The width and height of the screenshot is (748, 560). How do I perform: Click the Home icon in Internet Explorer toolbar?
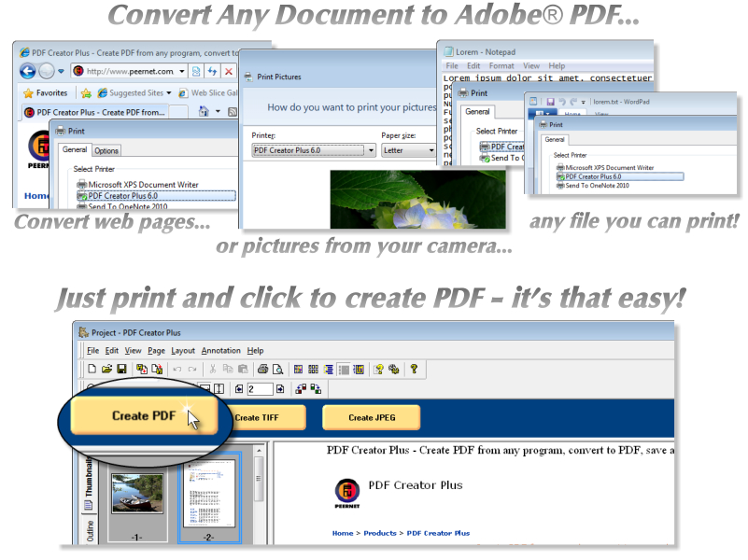pos(204,111)
